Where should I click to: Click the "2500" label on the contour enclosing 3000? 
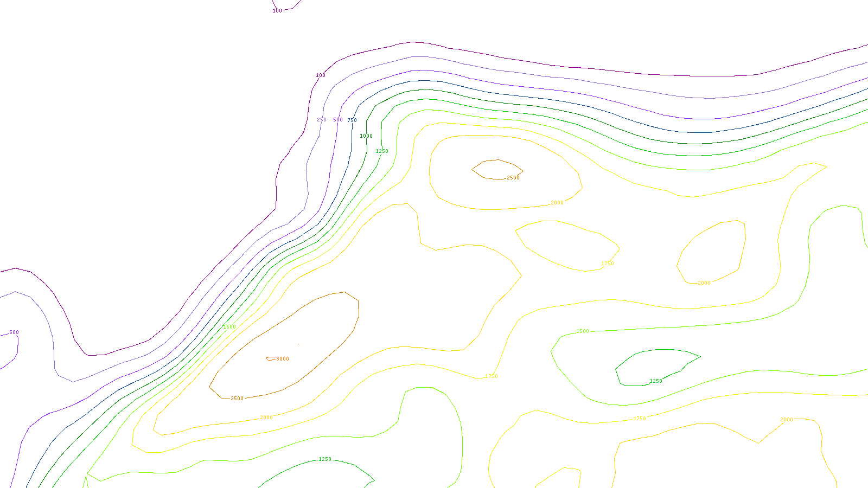[x=237, y=399]
